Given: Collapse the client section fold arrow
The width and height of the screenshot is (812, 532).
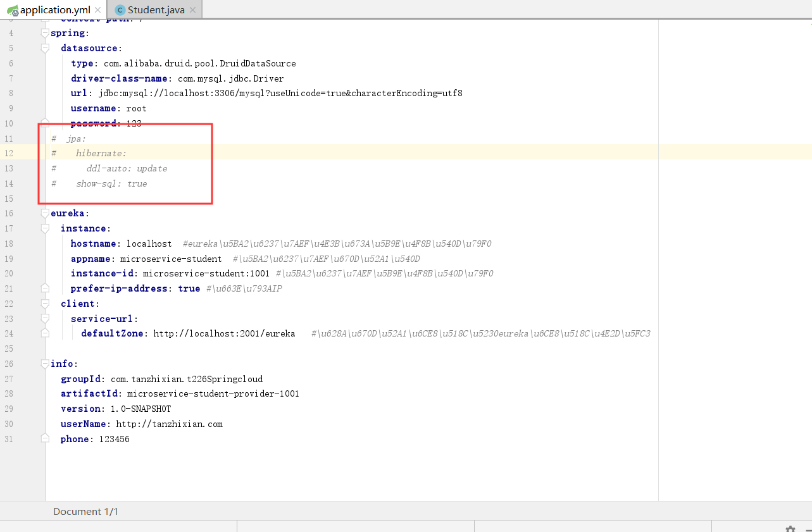Looking at the screenshot, I should (x=44, y=303).
